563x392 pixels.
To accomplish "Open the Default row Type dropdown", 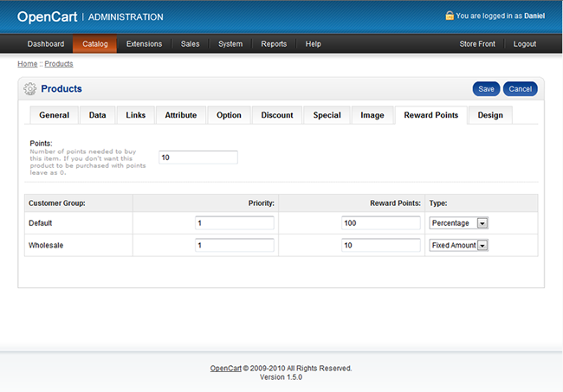I will (x=458, y=223).
